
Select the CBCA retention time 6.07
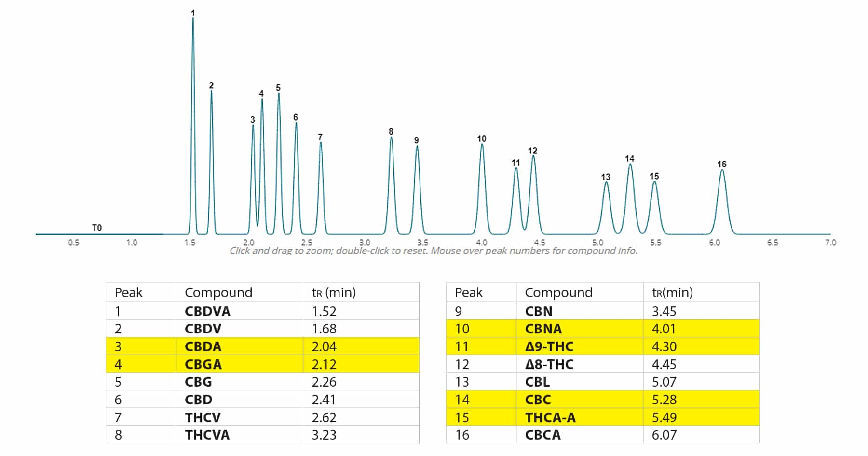[664, 435]
